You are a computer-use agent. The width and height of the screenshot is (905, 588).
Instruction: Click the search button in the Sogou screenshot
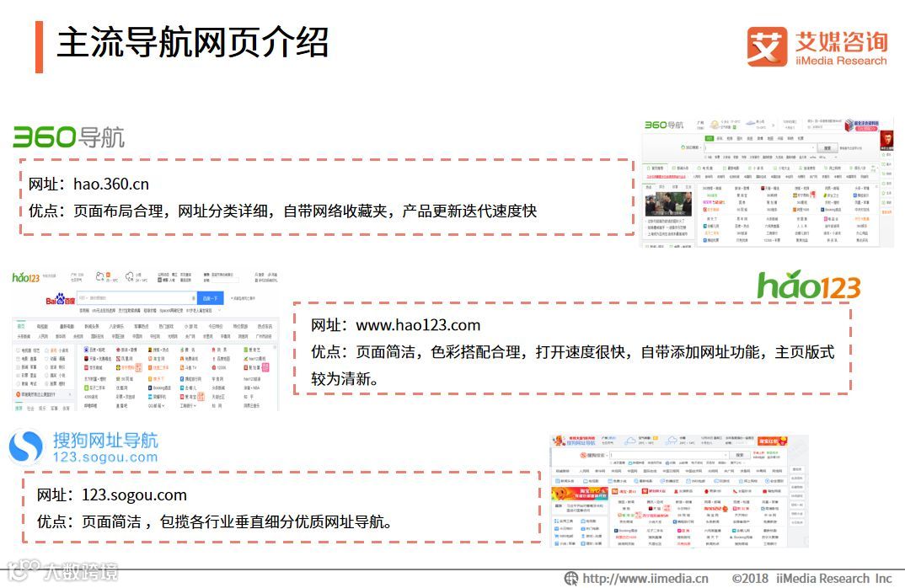tap(740, 455)
